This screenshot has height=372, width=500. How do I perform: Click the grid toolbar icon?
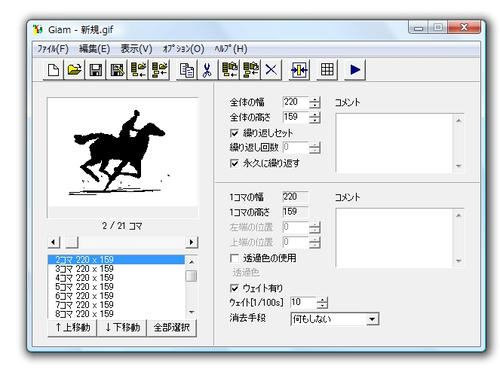(x=327, y=70)
